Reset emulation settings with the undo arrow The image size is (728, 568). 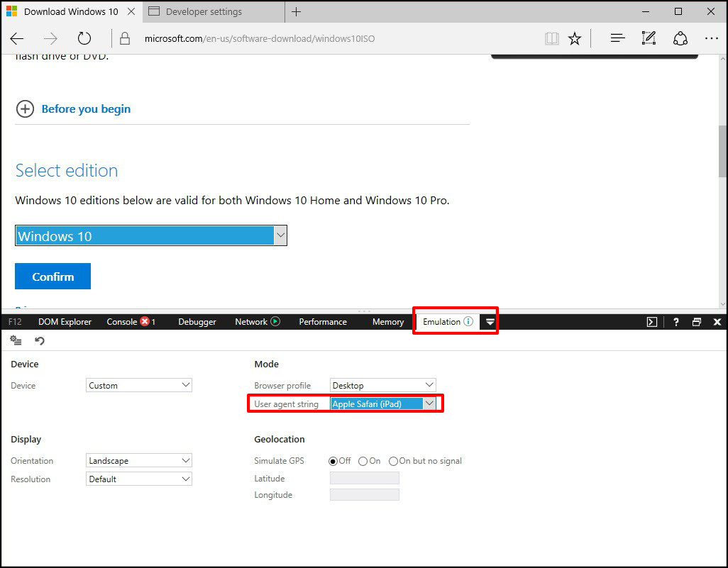(x=40, y=340)
